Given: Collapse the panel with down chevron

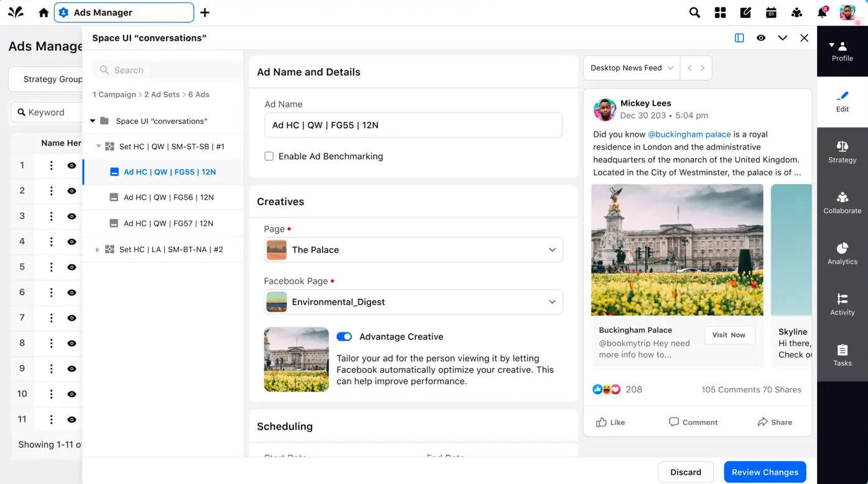Looking at the screenshot, I should [x=783, y=38].
